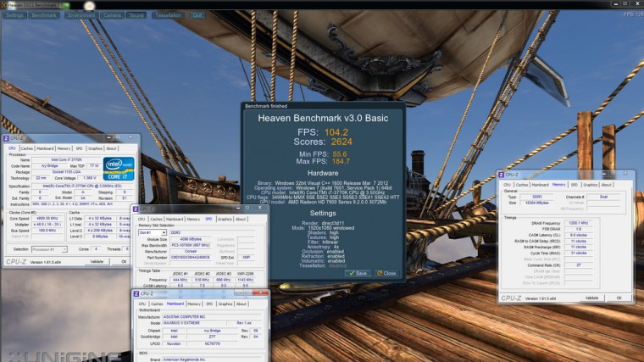The image size is (644, 362).
Task: Close the Benchmark finished dialog
Action: click(386, 273)
